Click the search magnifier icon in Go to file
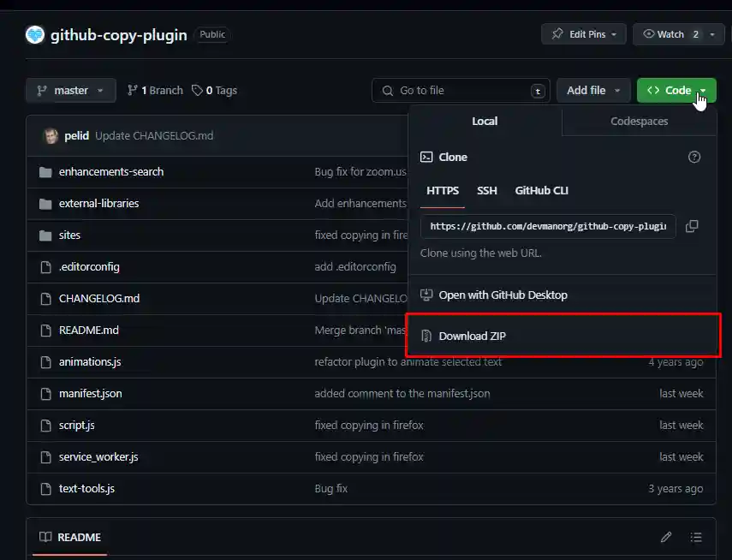The image size is (732, 560). click(388, 91)
